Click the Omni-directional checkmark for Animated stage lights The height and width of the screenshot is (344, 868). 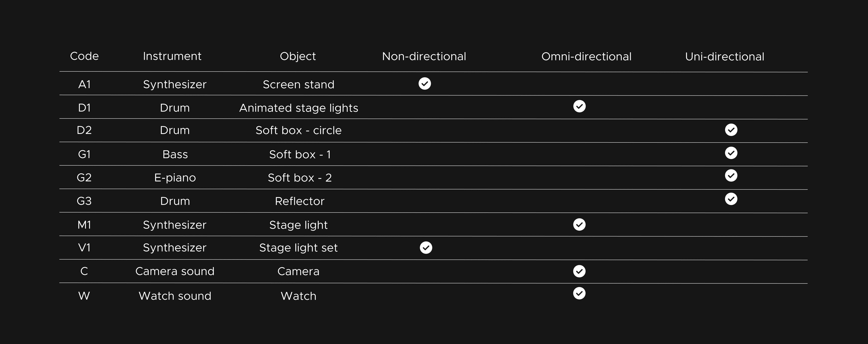pos(579,106)
